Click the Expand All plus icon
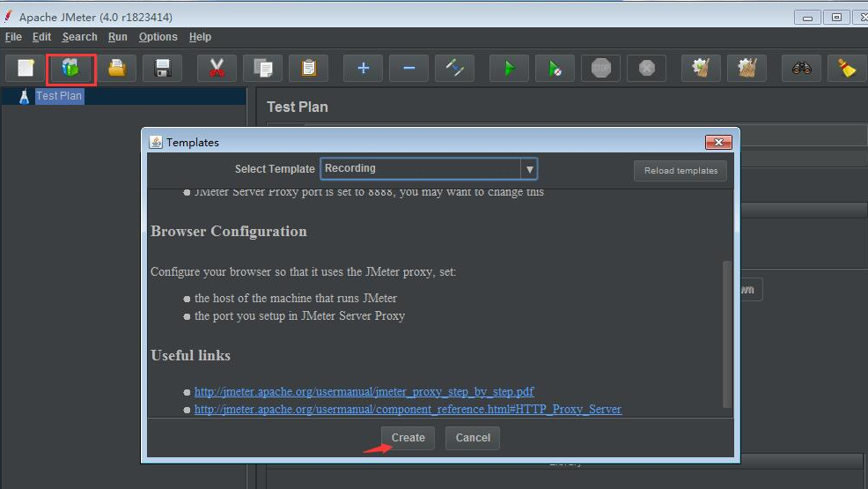868x489 pixels. 364,68
